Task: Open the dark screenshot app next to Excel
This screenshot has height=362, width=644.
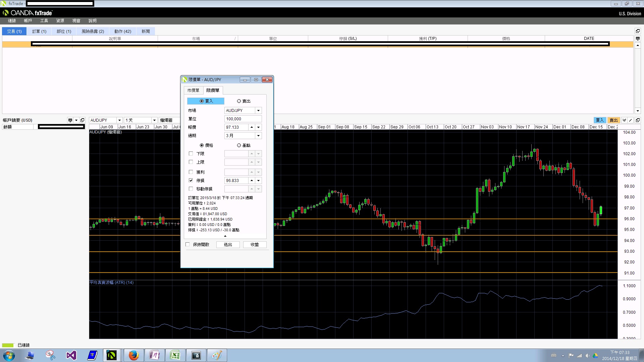Action: pyautogui.click(x=196, y=355)
